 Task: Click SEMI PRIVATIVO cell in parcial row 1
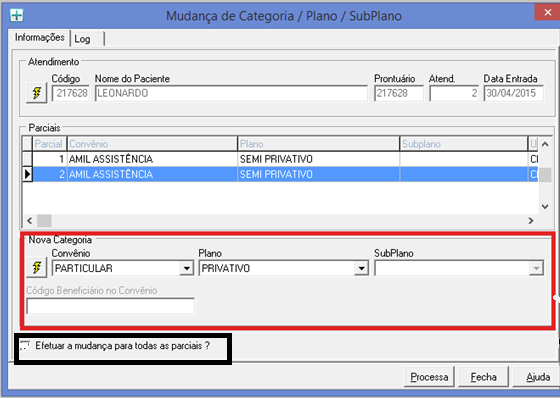pos(319,159)
